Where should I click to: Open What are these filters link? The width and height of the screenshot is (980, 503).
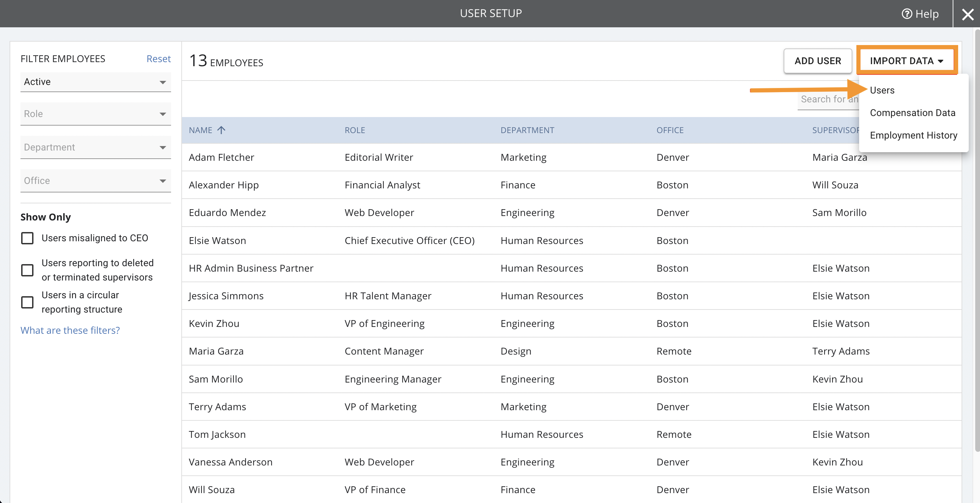pyautogui.click(x=70, y=330)
